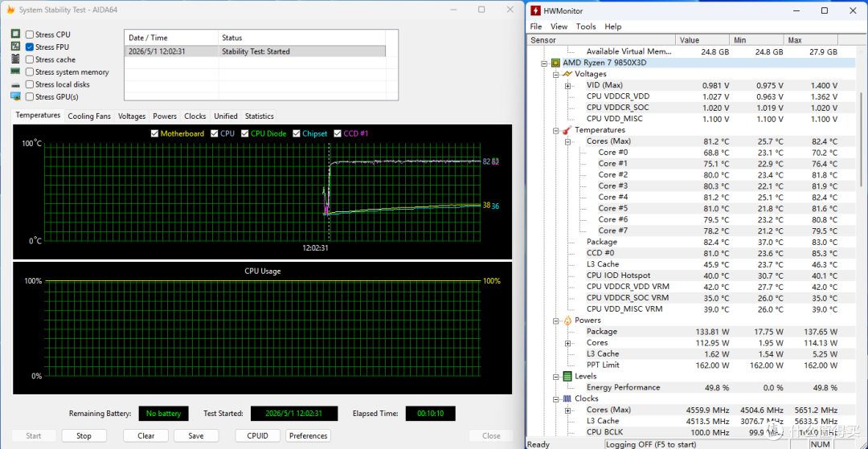Click the Levels green gauge icon

pos(567,377)
